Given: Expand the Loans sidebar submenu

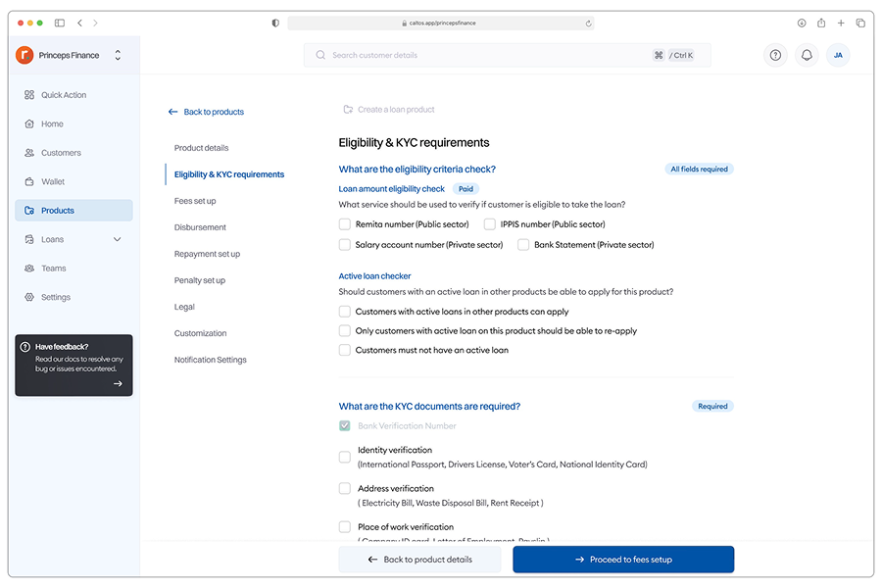Looking at the screenshot, I should (x=118, y=239).
